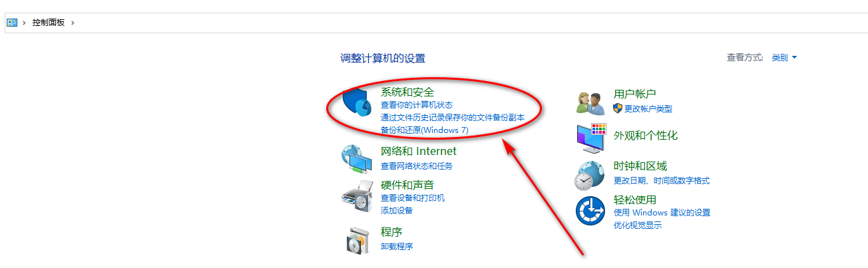This screenshot has height=268, width=868.
Task: Open 查看设备和打印机 link
Action: (x=413, y=198)
